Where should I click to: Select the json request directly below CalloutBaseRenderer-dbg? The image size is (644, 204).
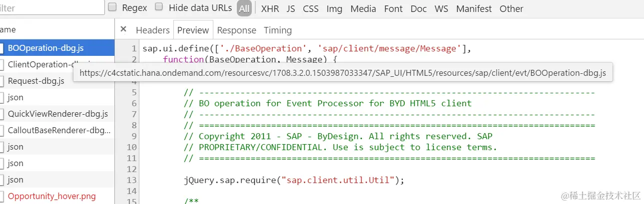pyautogui.click(x=57, y=147)
